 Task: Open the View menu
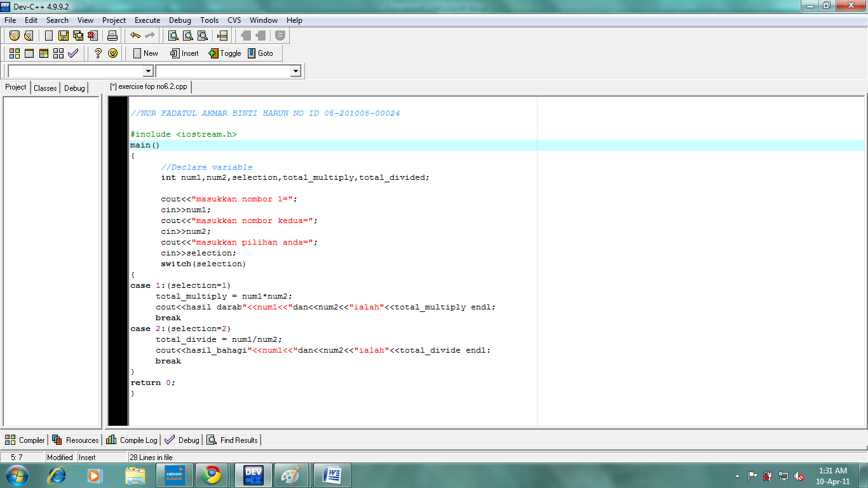(86, 20)
